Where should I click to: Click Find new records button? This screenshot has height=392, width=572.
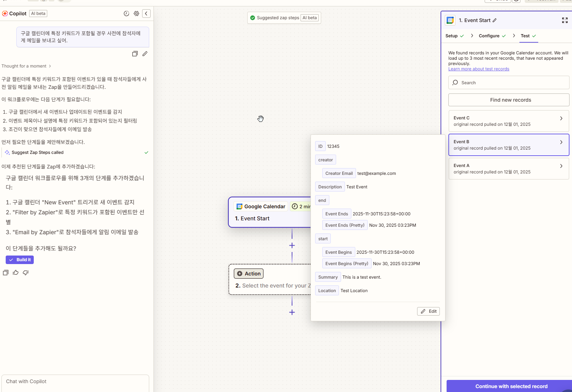point(509,100)
